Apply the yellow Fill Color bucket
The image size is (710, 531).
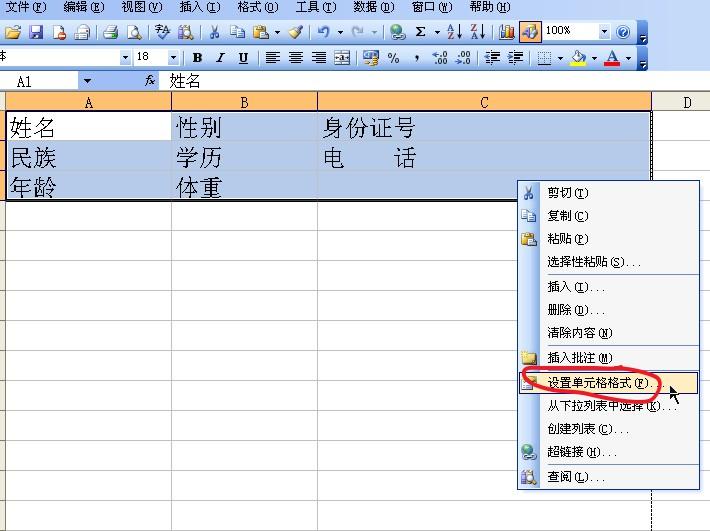point(579,58)
